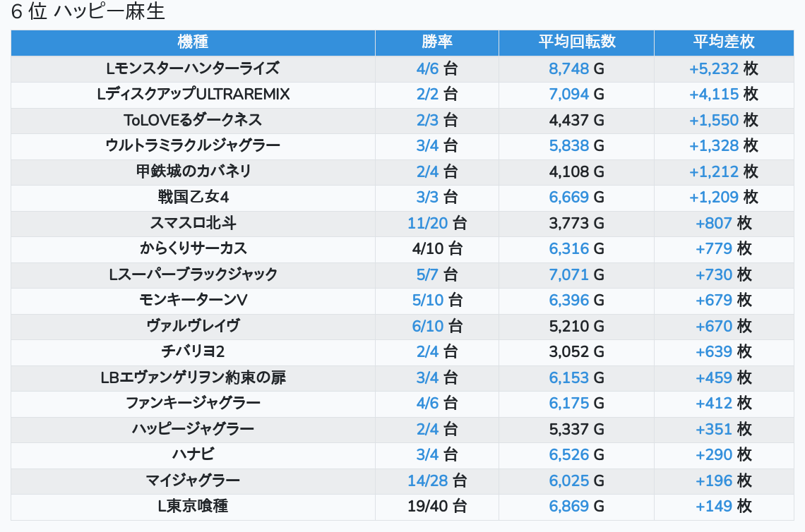Click average difference +5,232 枚

[x=724, y=68]
